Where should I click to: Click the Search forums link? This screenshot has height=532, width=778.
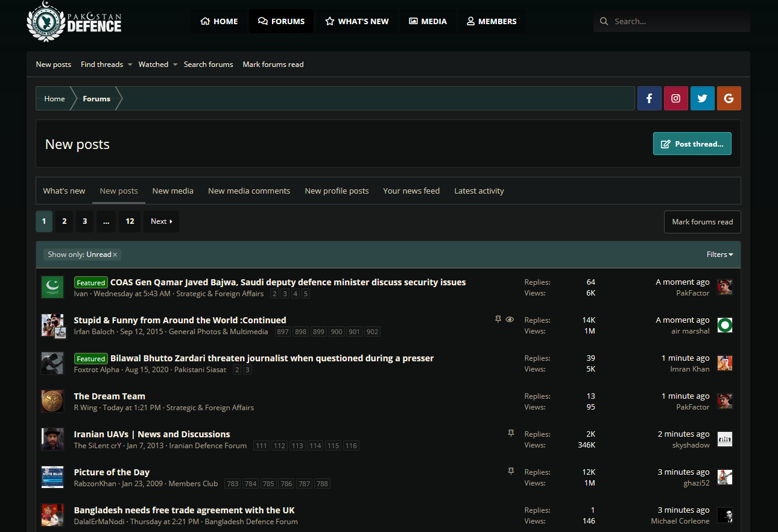208,65
